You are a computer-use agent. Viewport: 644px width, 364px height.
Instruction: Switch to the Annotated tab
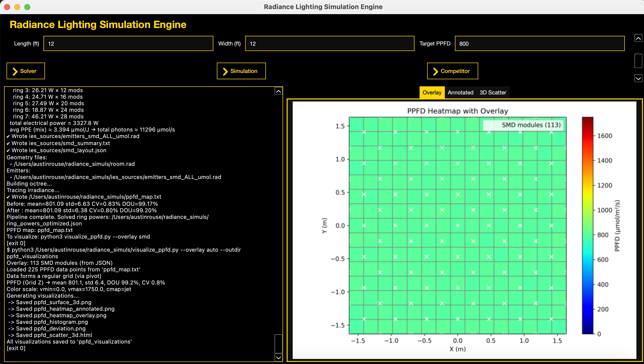click(x=460, y=92)
